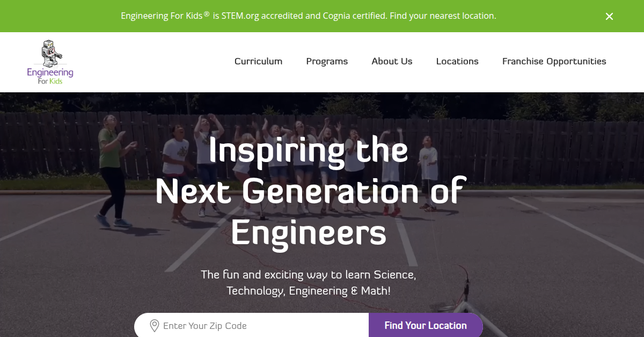Click the "STEM.org accredited" banner text
Viewport: 644px width, 337px height.
click(x=262, y=16)
